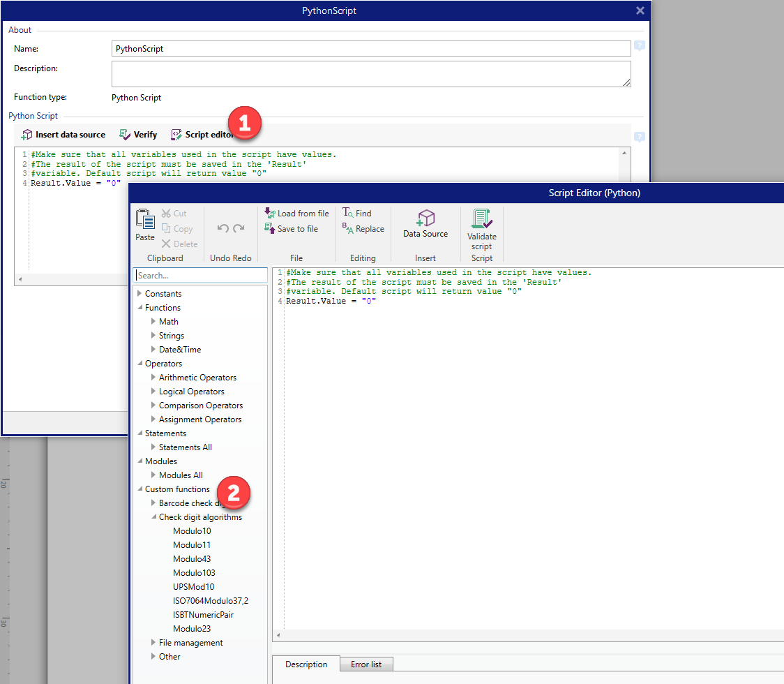Expand Arithmetic Operators node
Screen dimensions: 784x684
[153, 378]
